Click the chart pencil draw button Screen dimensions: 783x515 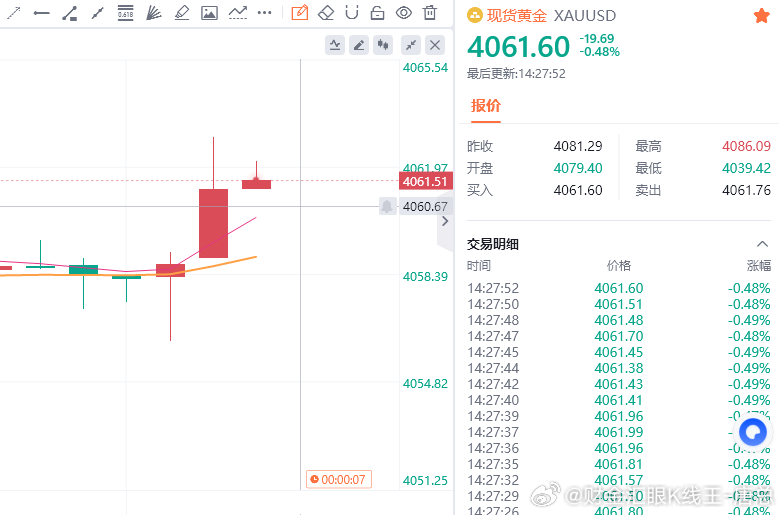[x=359, y=45]
